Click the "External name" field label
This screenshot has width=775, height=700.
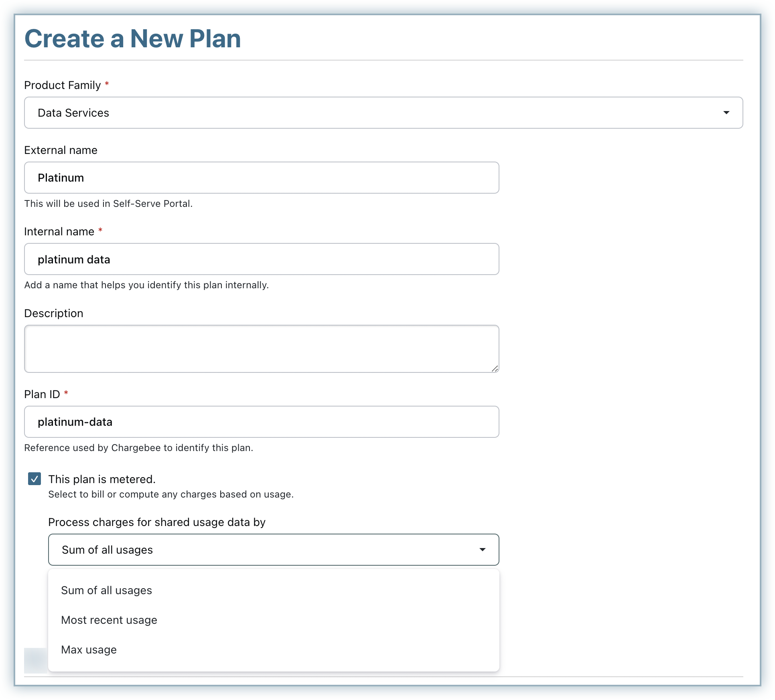[61, 150]
